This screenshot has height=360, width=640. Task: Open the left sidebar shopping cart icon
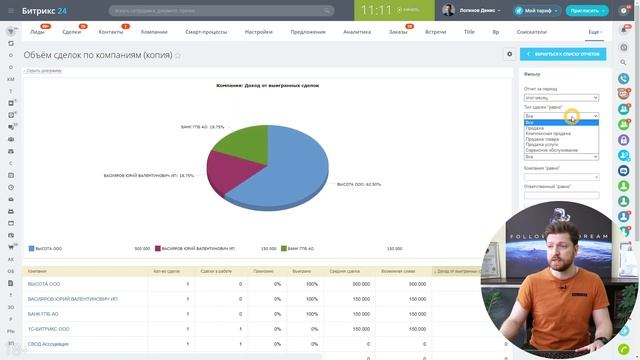click(11, 247)
